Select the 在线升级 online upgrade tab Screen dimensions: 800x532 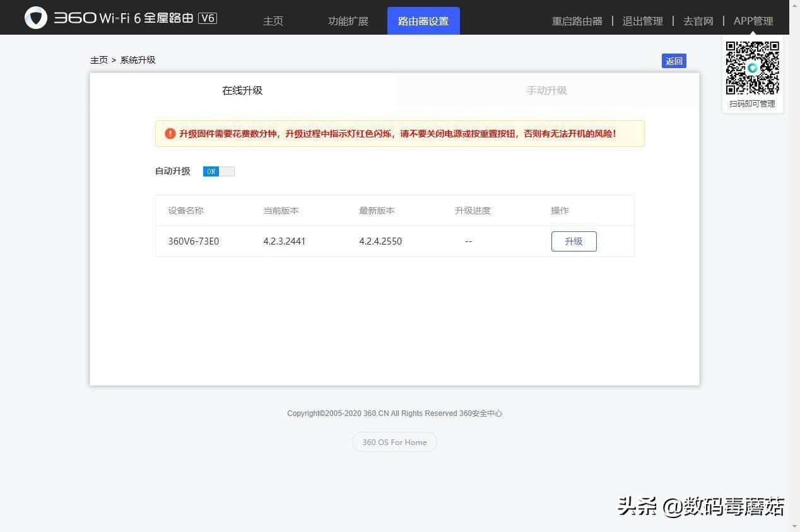tap(242, 90)
